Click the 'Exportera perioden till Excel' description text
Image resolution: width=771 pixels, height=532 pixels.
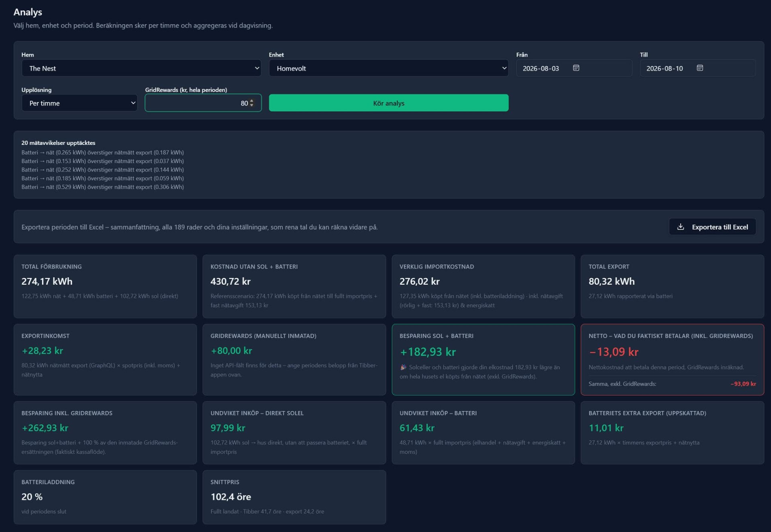tap(200, 227)
